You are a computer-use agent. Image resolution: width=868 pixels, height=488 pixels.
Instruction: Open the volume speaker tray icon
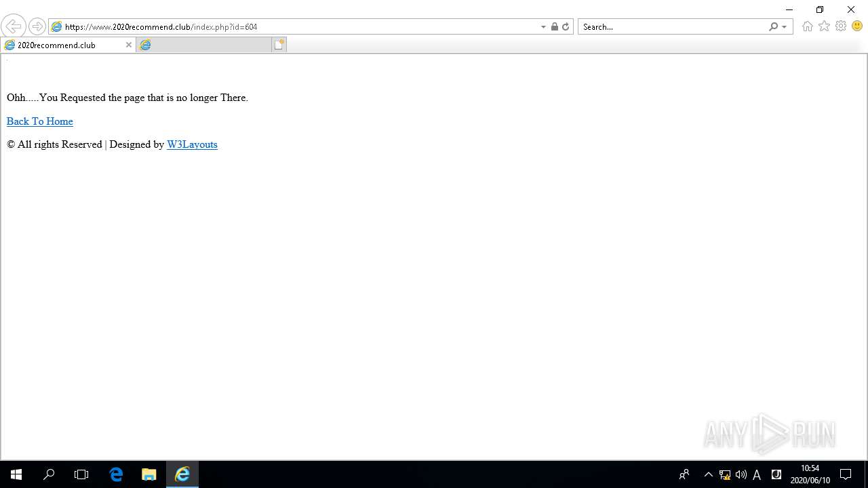point(741,474)
